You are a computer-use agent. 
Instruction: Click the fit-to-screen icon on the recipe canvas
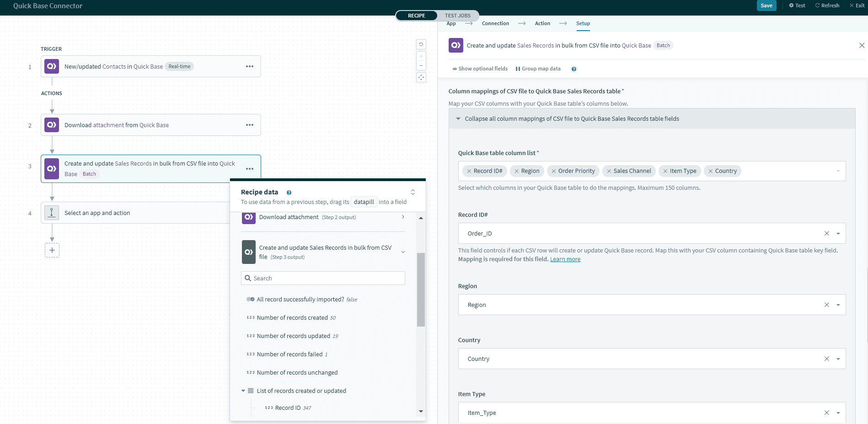421,77
